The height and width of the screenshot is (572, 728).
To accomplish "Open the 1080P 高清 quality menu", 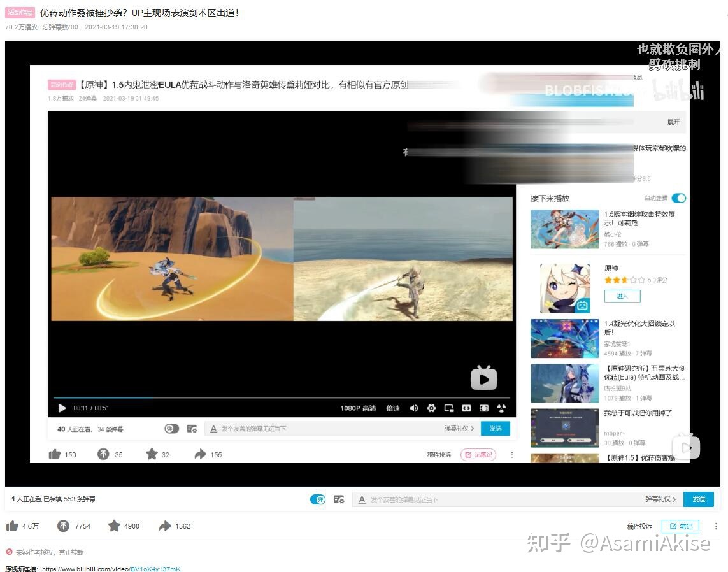I will [x=358, y=408].
